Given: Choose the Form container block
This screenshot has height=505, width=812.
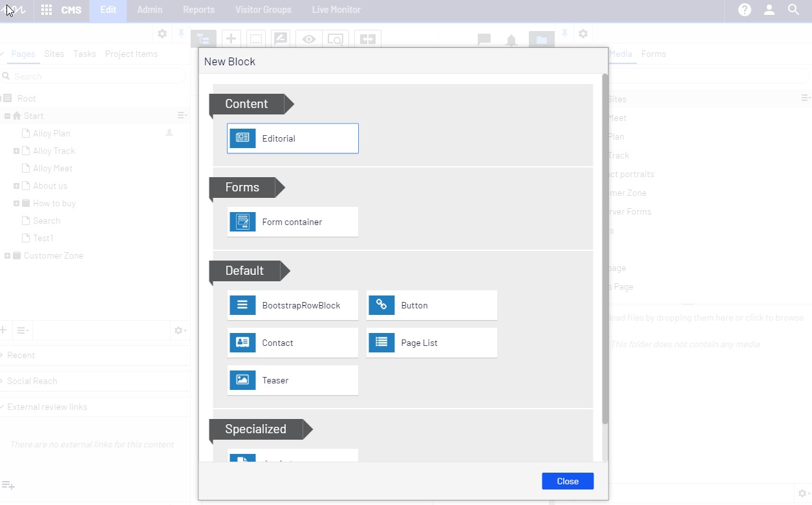Looking at the screenshot, I should tap(292, 222).
